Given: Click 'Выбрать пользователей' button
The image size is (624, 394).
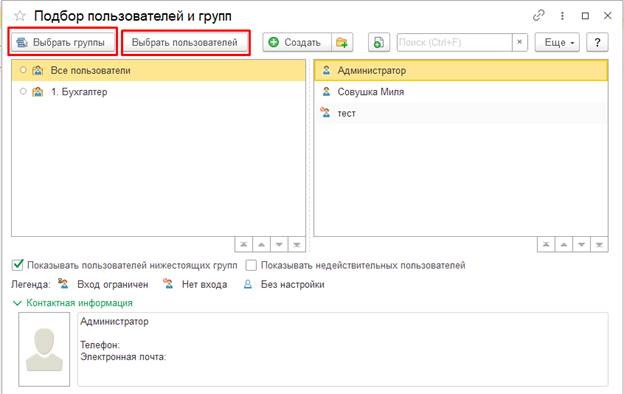Looking at the screenshot, I should coord(185,42).
